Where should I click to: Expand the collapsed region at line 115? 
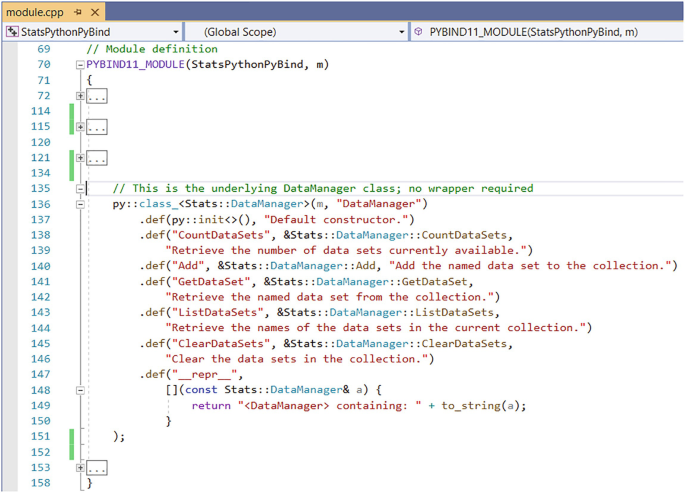[x=80, y=128]
